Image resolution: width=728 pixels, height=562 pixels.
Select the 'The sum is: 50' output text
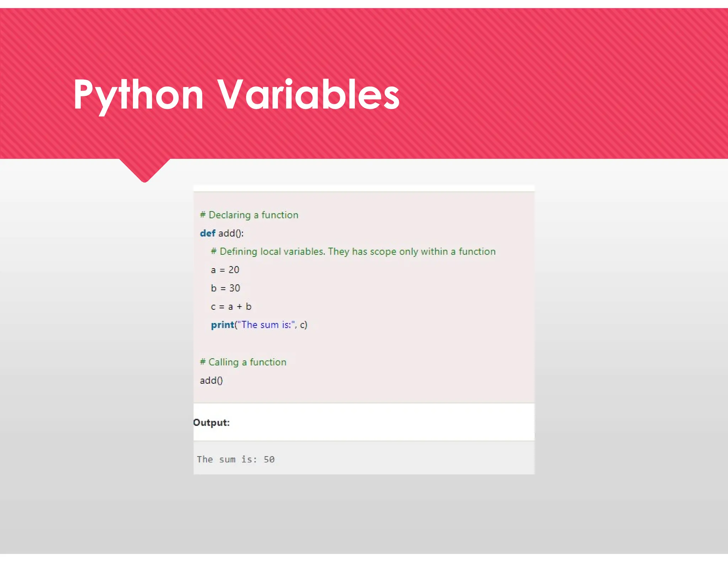pos(236,459)
